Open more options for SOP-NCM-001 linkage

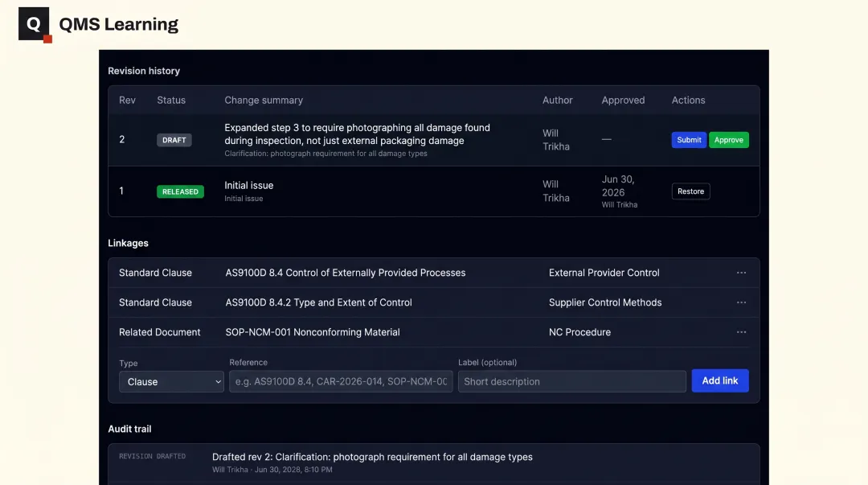(741, 332)
